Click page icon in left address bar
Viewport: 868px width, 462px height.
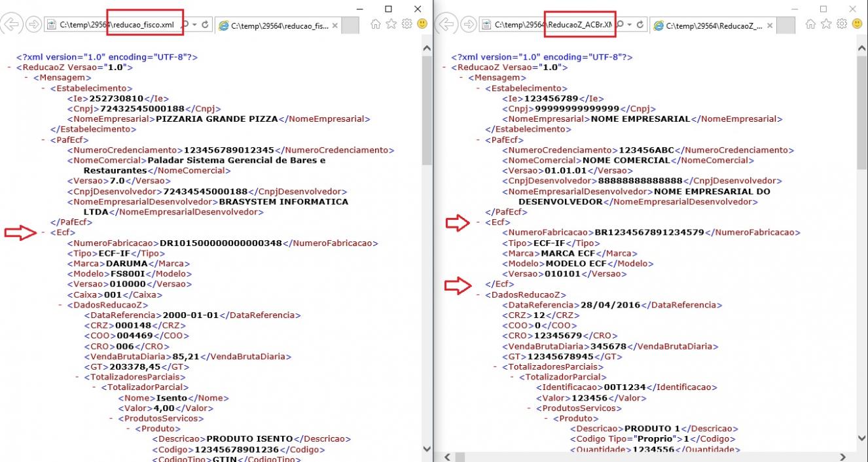point(52,25)
